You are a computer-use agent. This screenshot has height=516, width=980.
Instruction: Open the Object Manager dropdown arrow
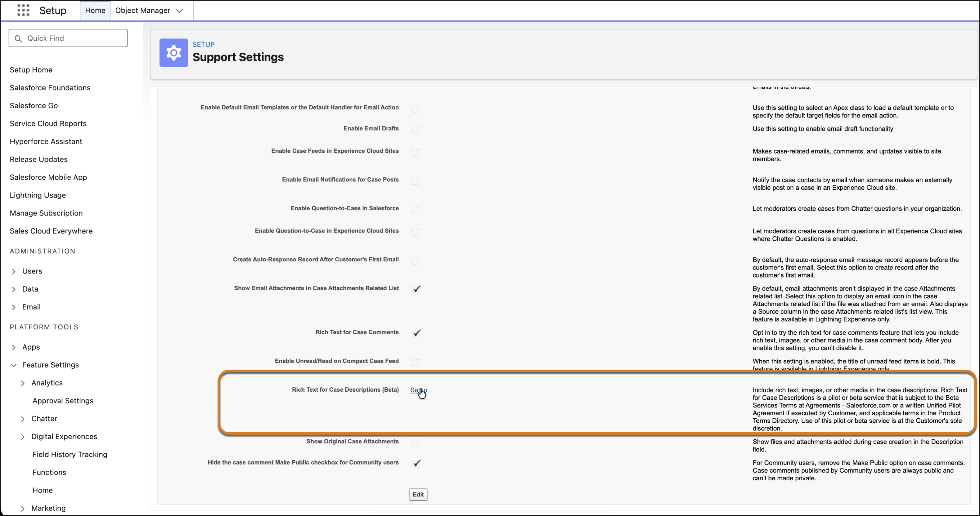click(x=180, y=11)
